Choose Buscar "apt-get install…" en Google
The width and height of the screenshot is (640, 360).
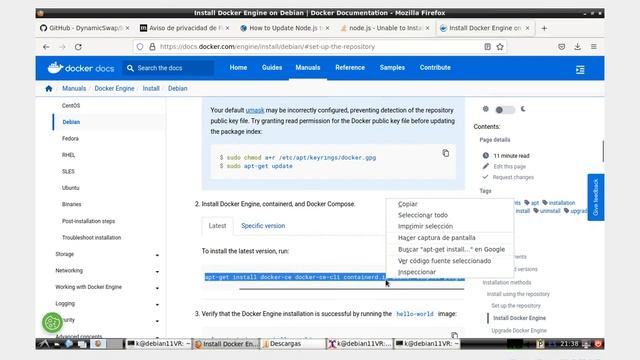point(450,249)
